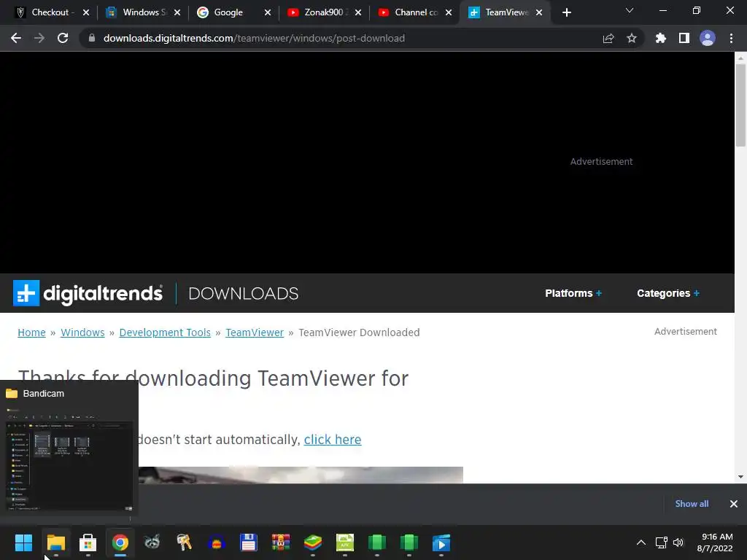The height and width of the screenshot is (560, 747).
Task: Close the Windows tab
Action: [177, 12]
